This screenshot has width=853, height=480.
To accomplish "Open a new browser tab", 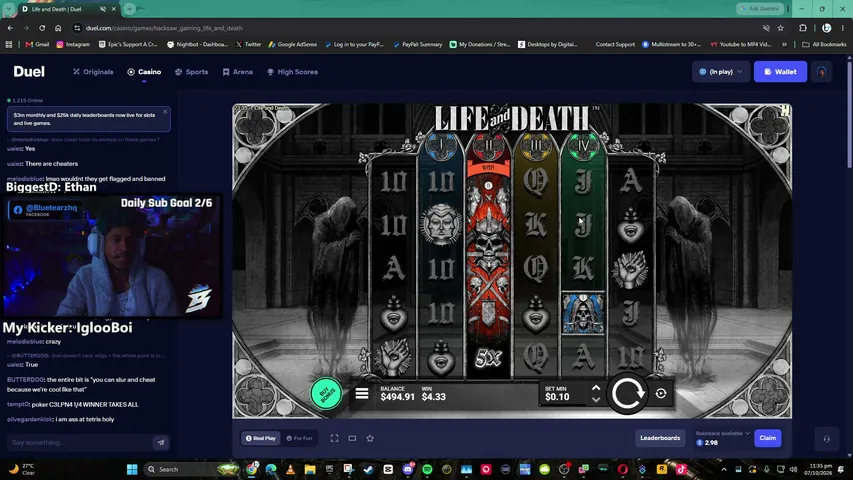I will [x=129, y=9].
